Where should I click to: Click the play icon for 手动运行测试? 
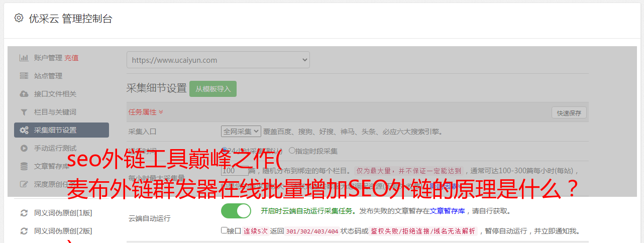24,148
